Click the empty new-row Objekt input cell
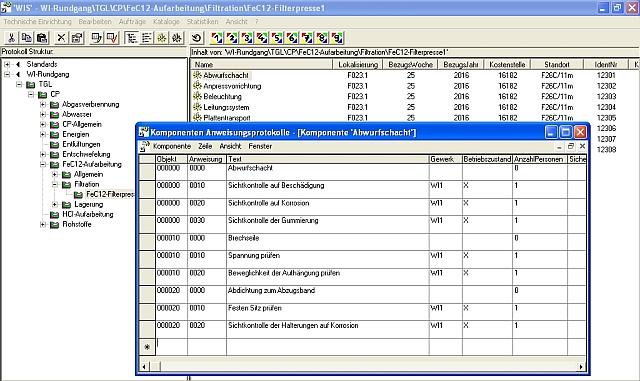Viewport: 640px width, 381px height. (x=171, y=347)
